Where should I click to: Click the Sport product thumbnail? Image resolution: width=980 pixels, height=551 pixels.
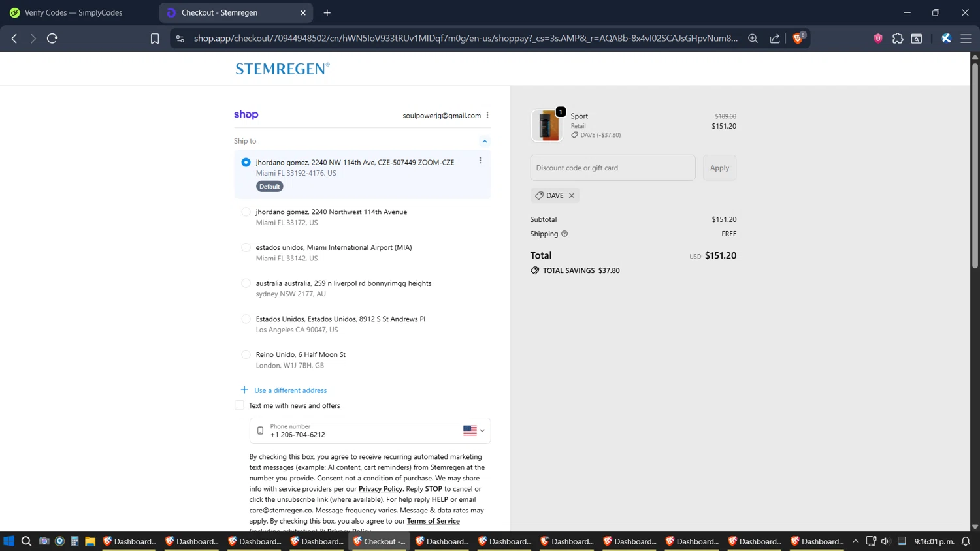547,125
